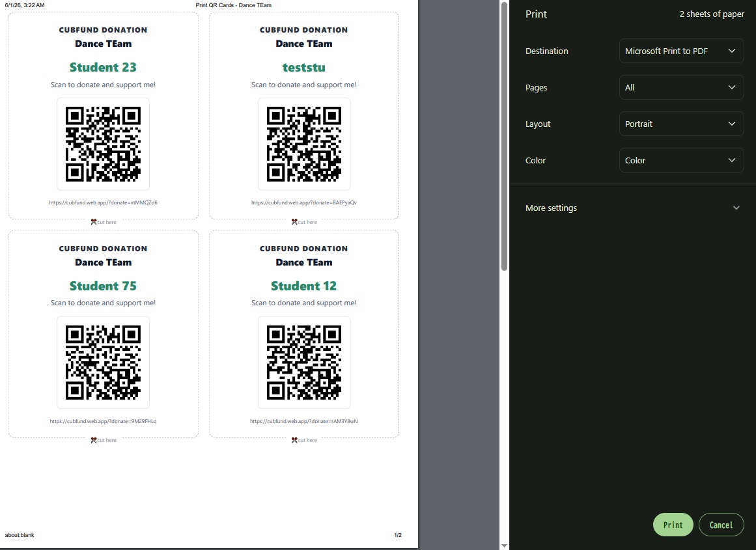Click 'Scan to donate' text on Student 12 card
The image size is (756, 550).
303,303
